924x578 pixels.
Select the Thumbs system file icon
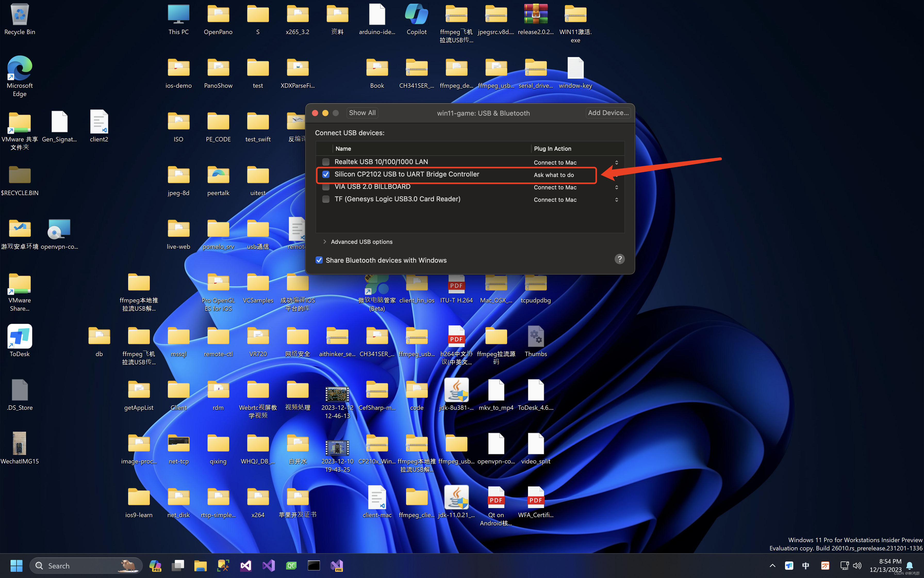[536, 341]
